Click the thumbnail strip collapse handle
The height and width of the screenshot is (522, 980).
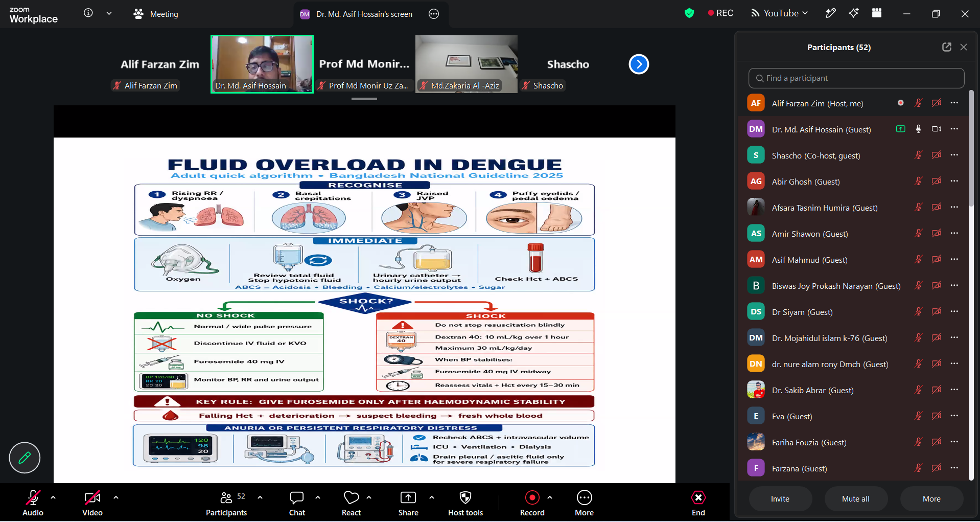point(364,99)
